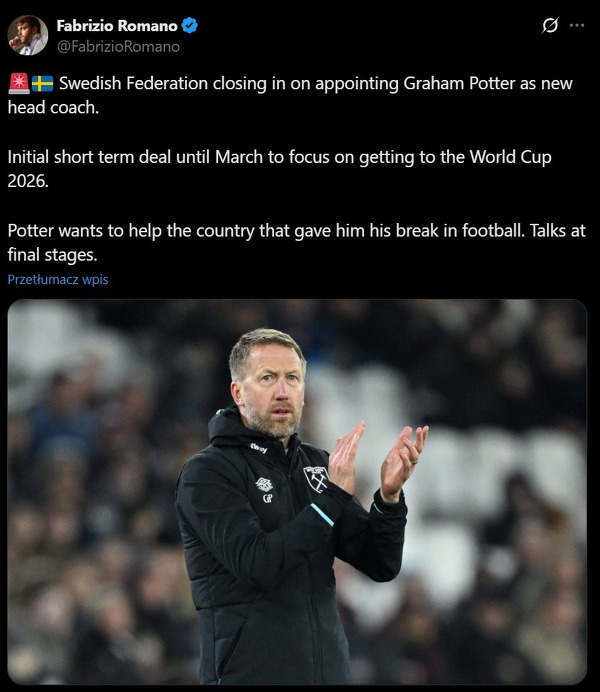Click the 'final stages.' text line
The height and width of the screenshot is (692, 600).
click(52, 255)
